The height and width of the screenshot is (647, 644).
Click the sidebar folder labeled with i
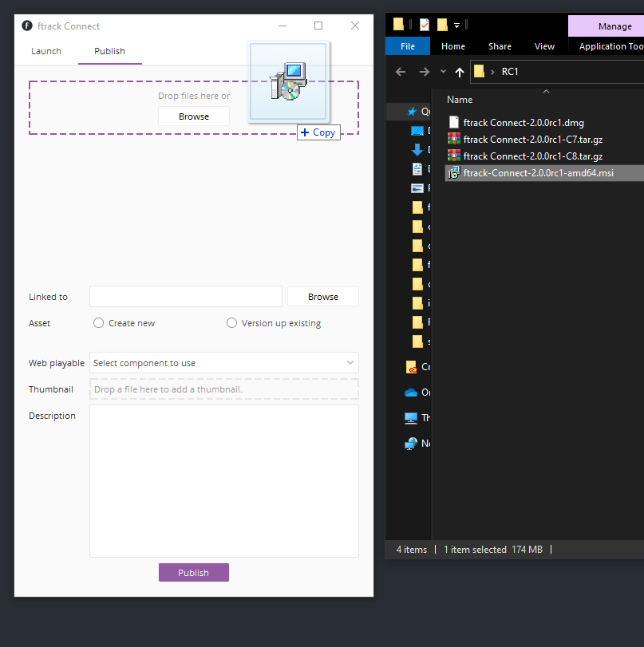click(417, 303)
